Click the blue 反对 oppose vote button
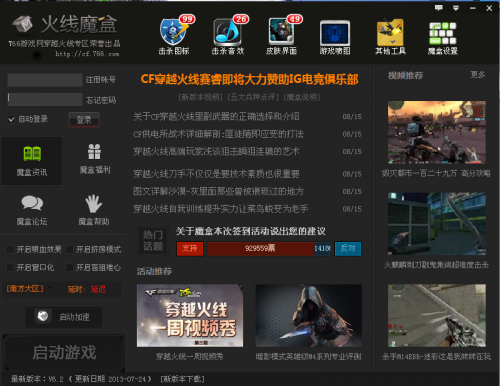500x386 pixels. [348, 249]
